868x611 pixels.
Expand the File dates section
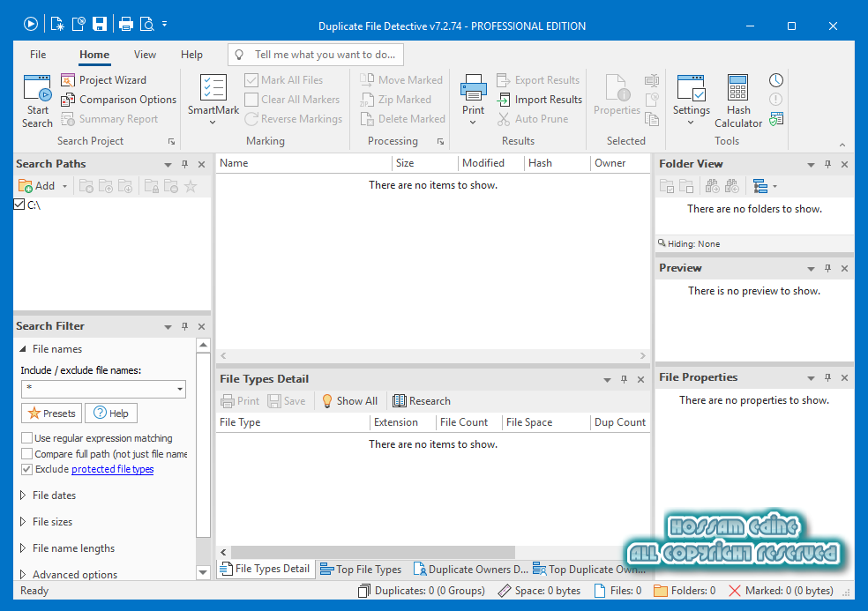pos(23,496)
